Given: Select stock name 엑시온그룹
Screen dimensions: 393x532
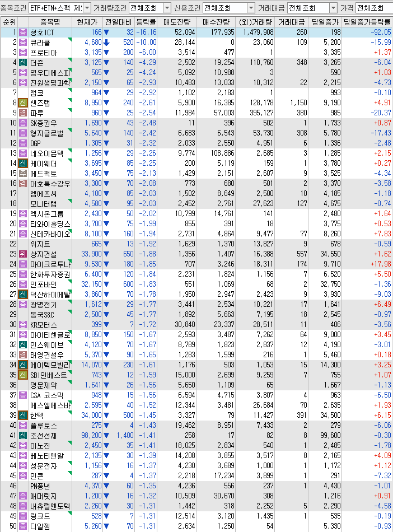Looking at the screenshot, I should (x=46, y=214).
